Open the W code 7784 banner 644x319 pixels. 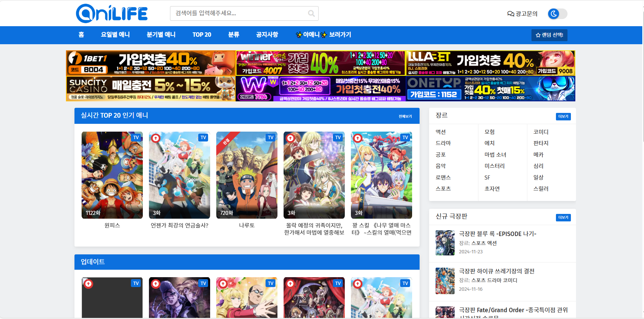(x=321, y=88)
